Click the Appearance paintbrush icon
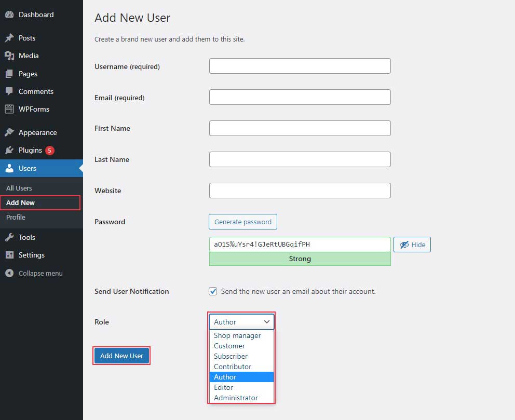The height and width of the screenshot is (420, 515). click(x=9, y=132)
